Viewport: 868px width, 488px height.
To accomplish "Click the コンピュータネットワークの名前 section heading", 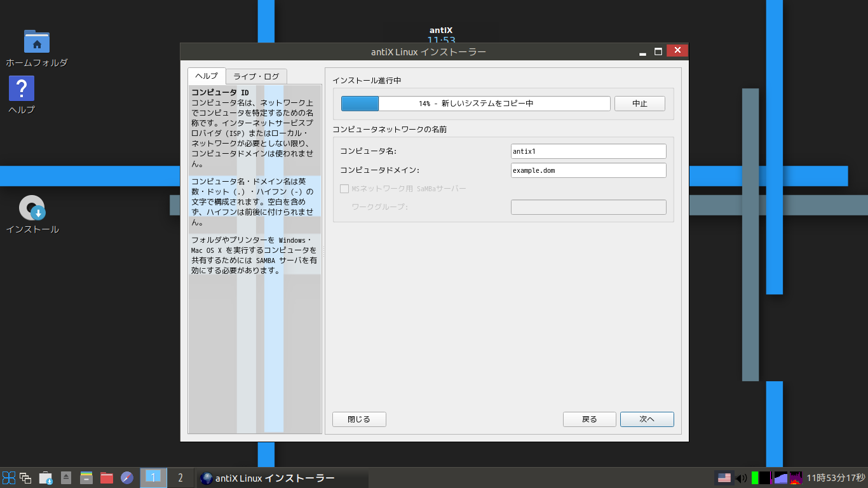I will 390,129.
